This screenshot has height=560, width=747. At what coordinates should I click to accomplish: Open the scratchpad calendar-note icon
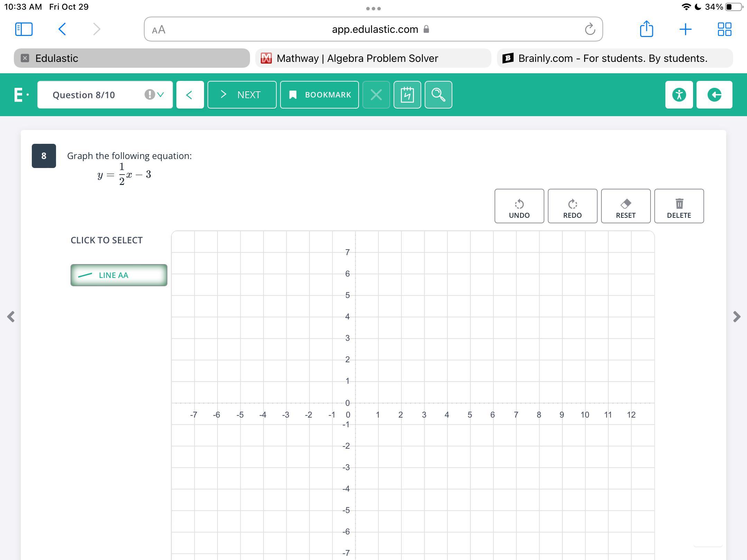click(x=407, y=95)
